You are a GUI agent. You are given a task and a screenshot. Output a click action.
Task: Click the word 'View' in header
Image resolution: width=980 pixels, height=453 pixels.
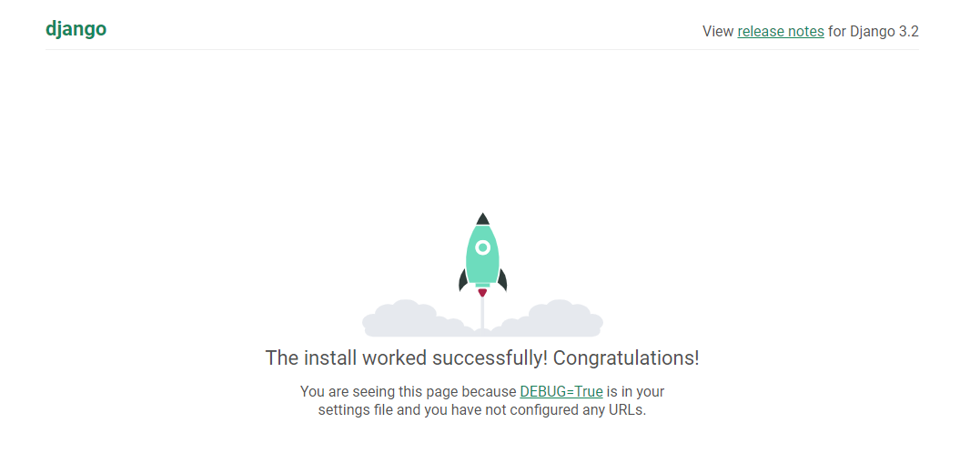coord(718,31)
